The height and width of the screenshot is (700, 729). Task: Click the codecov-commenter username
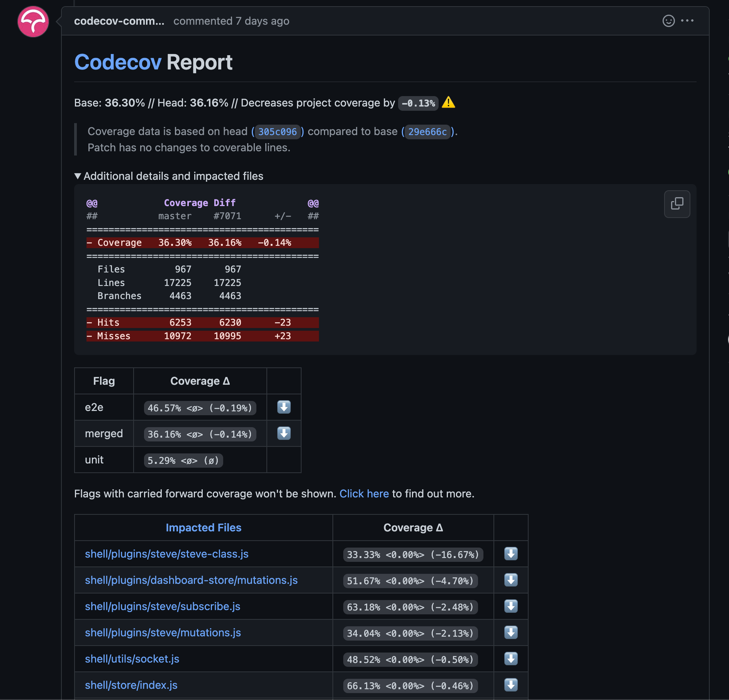pyautogui.click(x=120, y=21)
